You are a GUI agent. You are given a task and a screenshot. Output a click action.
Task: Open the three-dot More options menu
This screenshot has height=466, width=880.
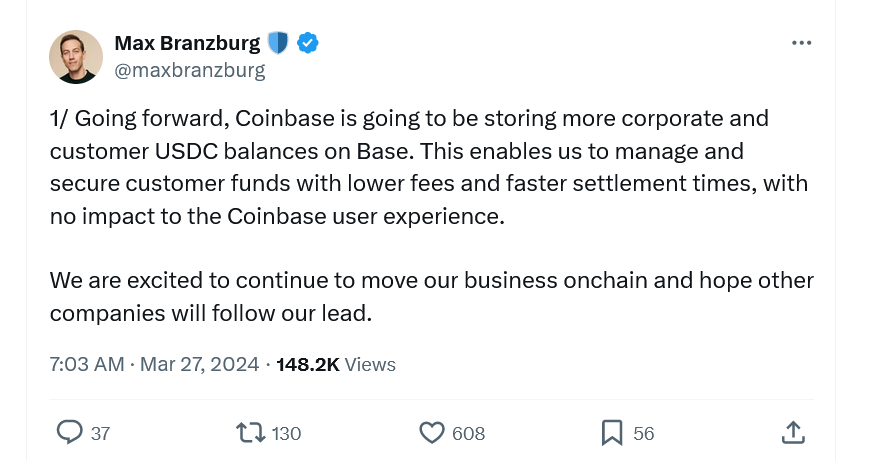801,43
